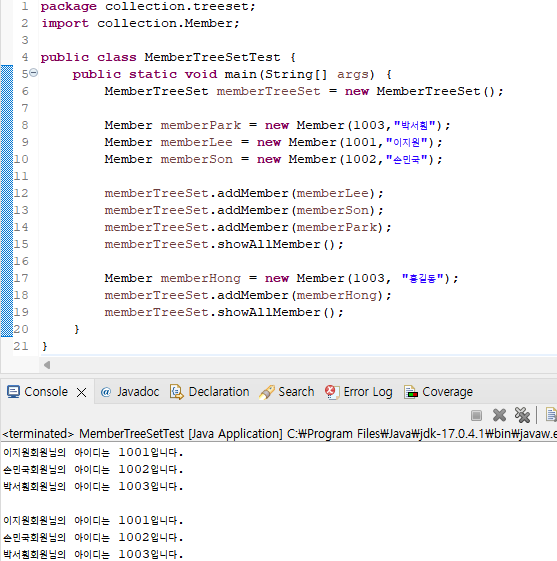
Task: Click line number 12 in gutter
Action: tap(21, 193)
